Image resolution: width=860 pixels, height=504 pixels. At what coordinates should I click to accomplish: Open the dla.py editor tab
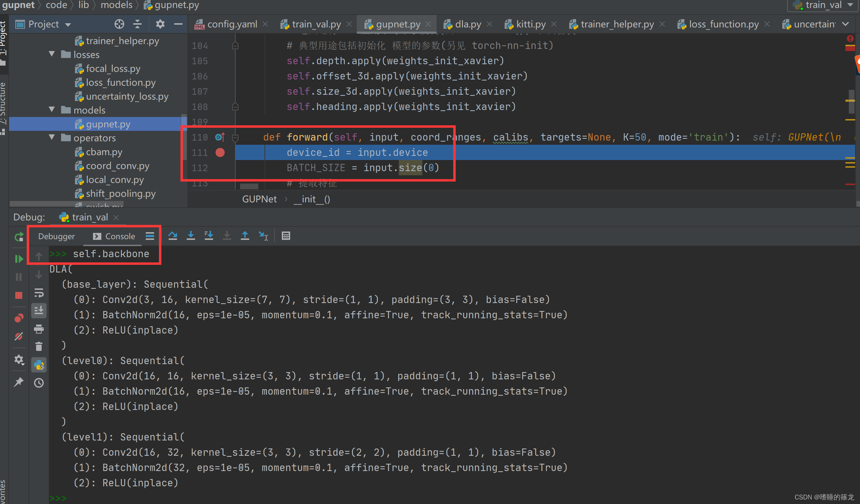[x=467, y=24]
